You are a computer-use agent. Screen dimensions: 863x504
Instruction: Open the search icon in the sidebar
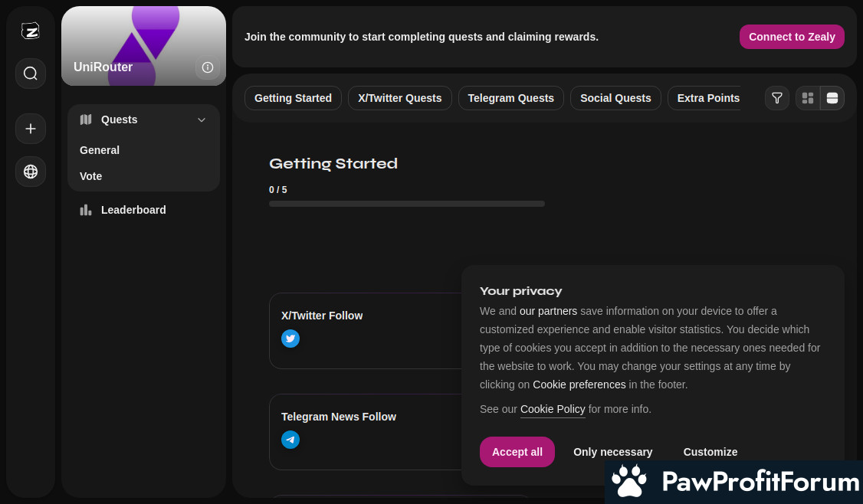(x=30, y=74)
